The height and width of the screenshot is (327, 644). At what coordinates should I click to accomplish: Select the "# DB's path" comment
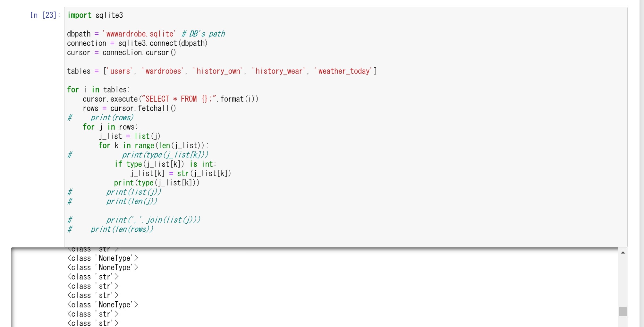click(x=203, y=34)
